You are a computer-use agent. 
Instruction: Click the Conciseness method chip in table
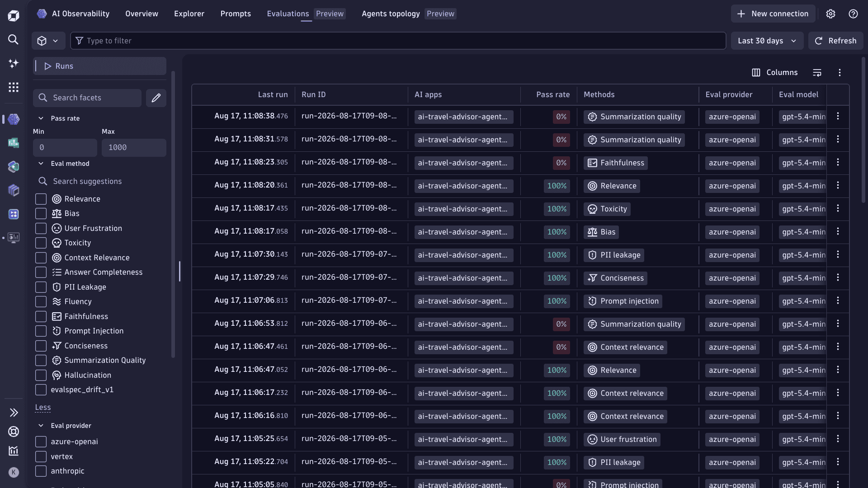click(615, 278)
